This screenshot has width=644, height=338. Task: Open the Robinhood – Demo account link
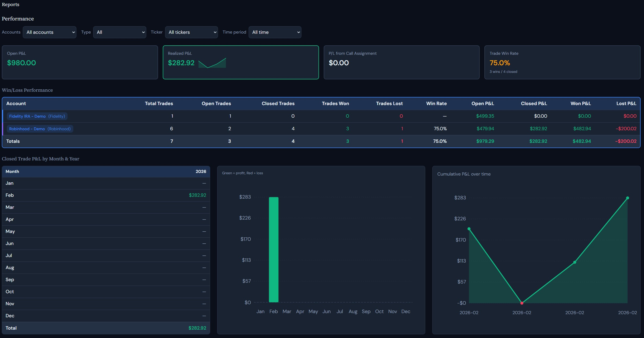click(x=40, y=129)
